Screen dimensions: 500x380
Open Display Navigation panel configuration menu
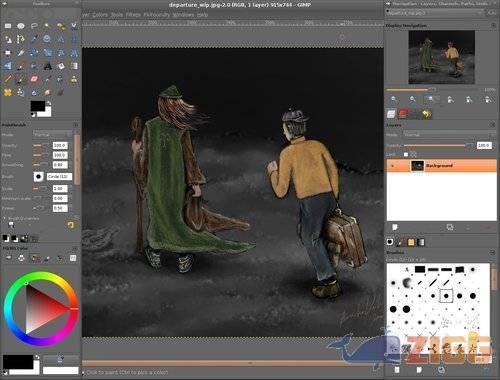[x=493, y=25]
